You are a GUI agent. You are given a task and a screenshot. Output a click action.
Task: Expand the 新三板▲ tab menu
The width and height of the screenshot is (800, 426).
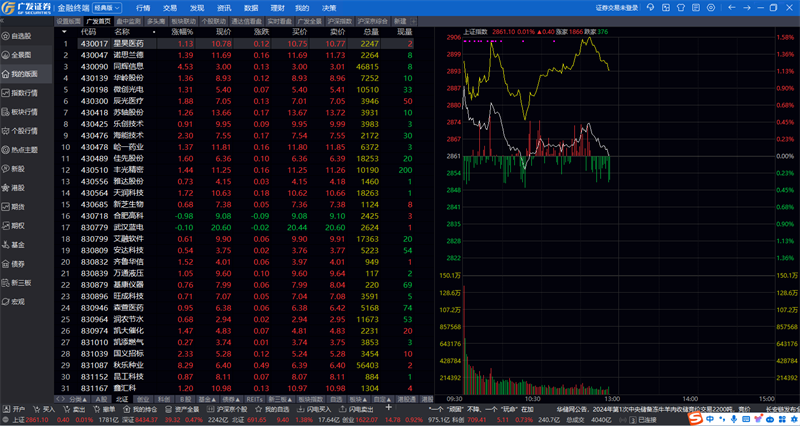(280, 399)
